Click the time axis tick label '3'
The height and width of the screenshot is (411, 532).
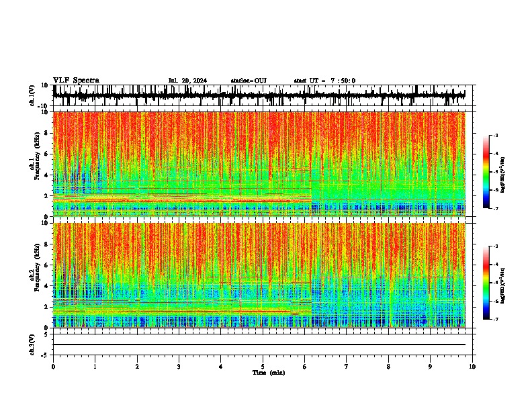click(179, 367)
